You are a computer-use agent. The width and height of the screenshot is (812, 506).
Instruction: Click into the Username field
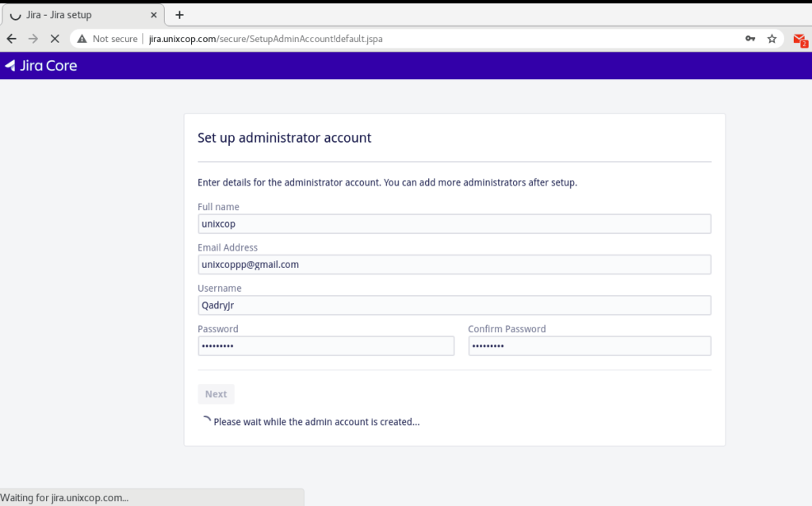(x=454, y=305)
